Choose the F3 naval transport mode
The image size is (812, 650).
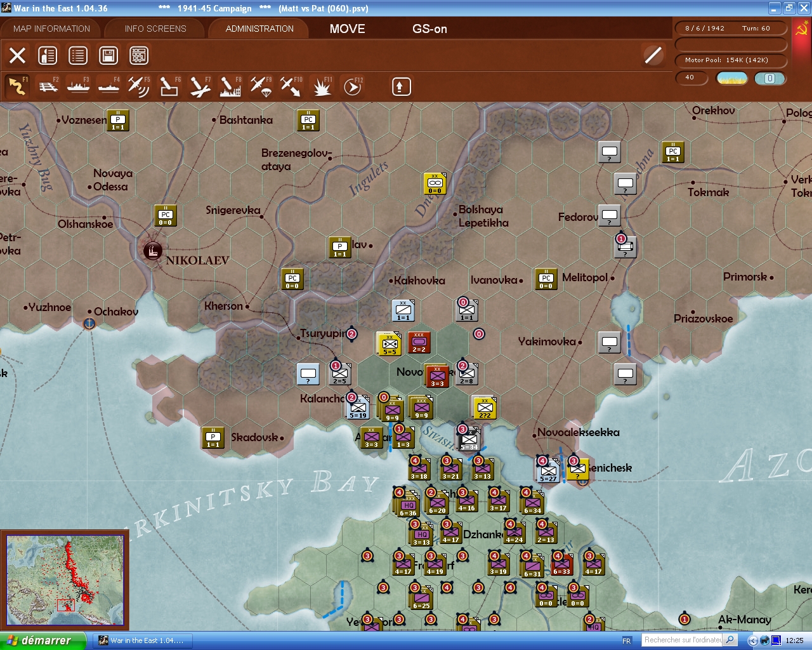(79, 86)
